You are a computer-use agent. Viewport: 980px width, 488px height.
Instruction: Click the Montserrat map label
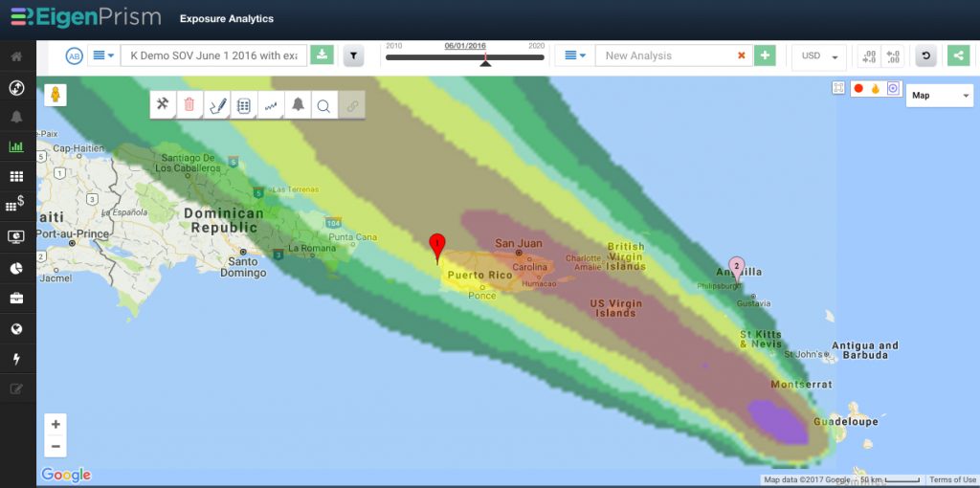tap(801, 385)
